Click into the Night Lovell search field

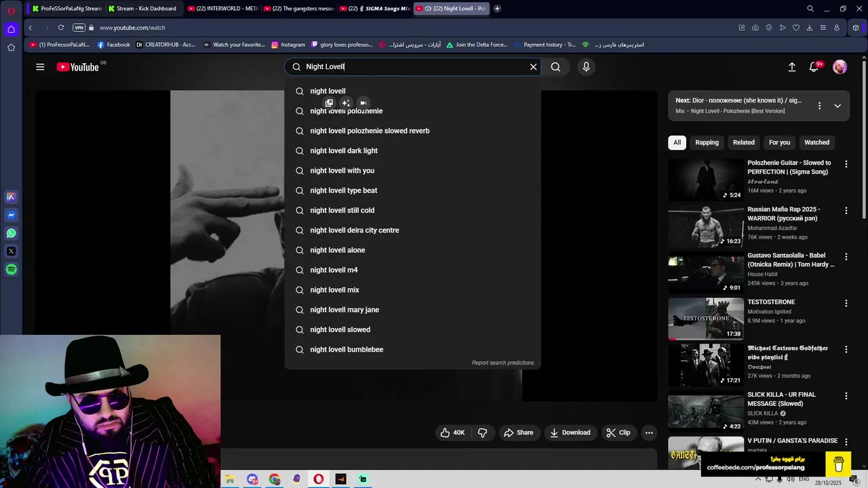pyautogui.click(x=414, y=66)
